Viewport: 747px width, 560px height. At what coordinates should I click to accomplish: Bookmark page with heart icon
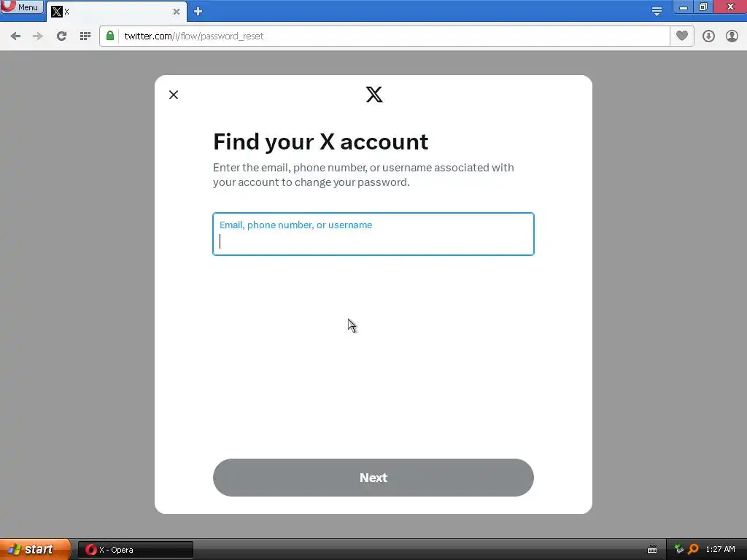[x=682, y=36]
